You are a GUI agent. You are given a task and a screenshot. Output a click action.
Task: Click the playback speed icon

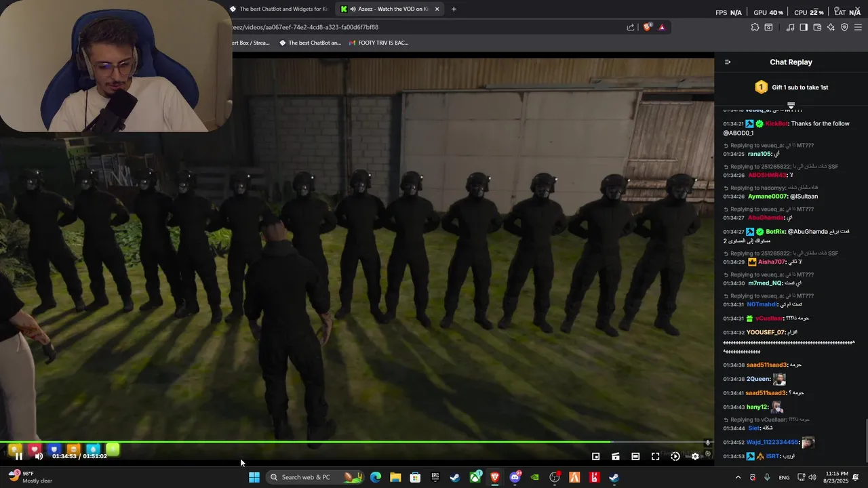pyautogui.click(x=675, y=457)
